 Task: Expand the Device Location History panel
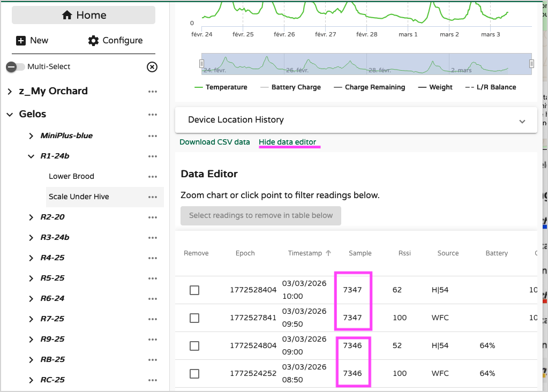pos(522,121)
